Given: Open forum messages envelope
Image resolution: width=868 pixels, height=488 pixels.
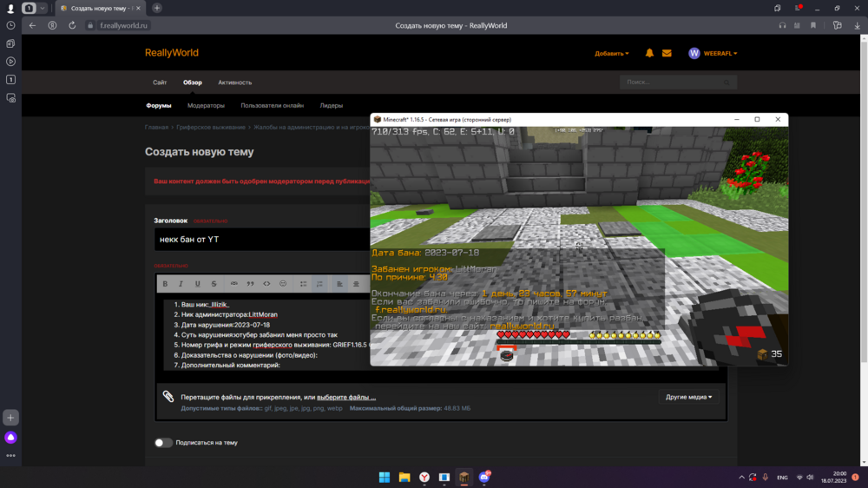Looking at the screenshot, I should [667, 53].
